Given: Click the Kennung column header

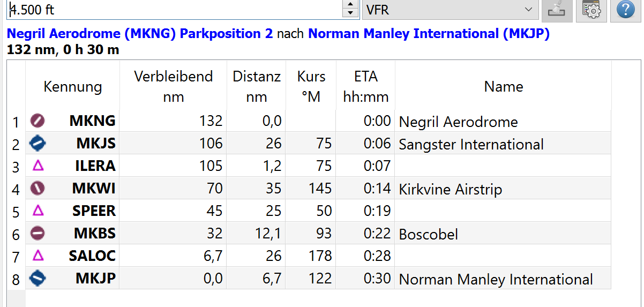Looking at the screenshot, I should tap(72, 86).
